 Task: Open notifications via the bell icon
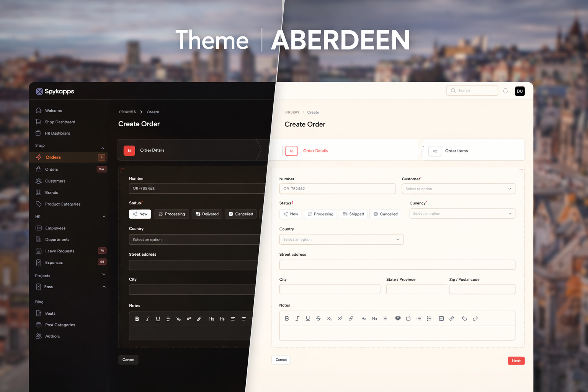[505, 90]
